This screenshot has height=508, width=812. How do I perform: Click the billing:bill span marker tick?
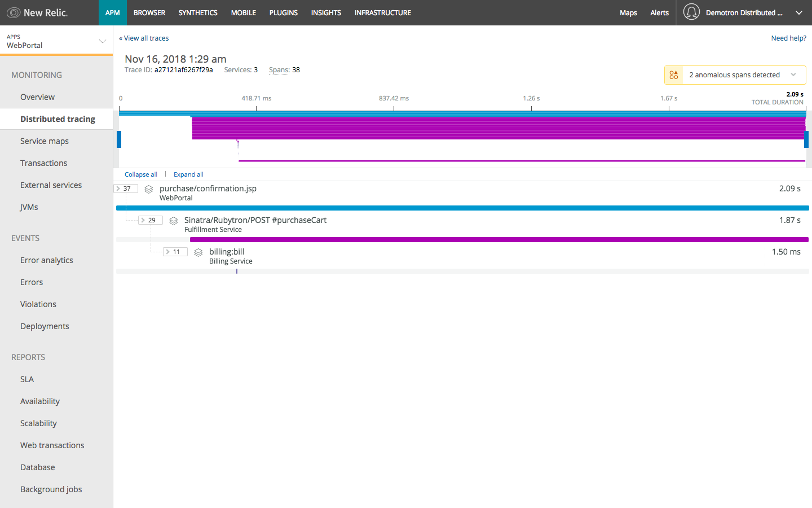[x=237, y=271]
